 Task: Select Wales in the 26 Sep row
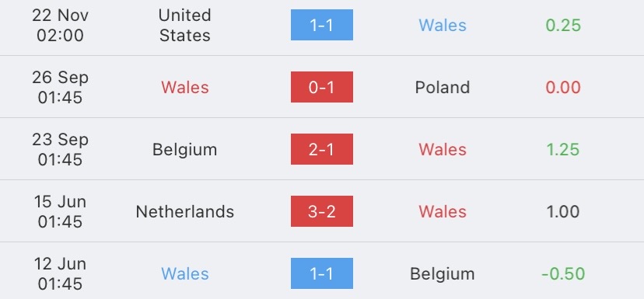pyautogui.click(x=185, y=87)
